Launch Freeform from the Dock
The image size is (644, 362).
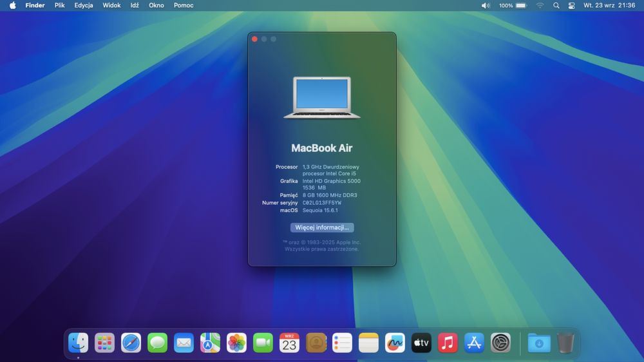pyautogui.click(x=395, y=343)
